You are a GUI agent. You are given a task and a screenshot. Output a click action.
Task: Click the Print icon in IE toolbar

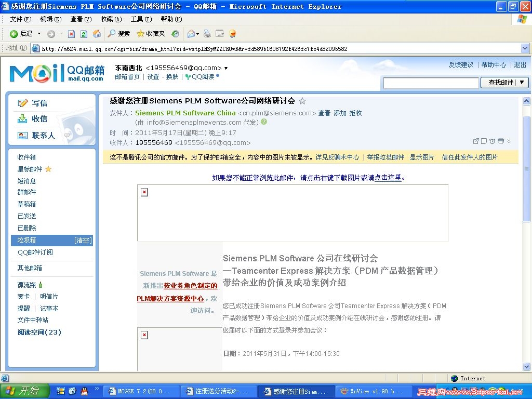[x=207, y=34]
